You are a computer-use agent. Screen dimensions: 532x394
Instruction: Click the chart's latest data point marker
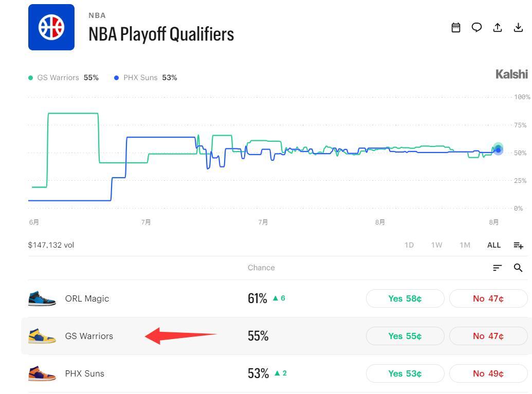(x=498, y=149)
